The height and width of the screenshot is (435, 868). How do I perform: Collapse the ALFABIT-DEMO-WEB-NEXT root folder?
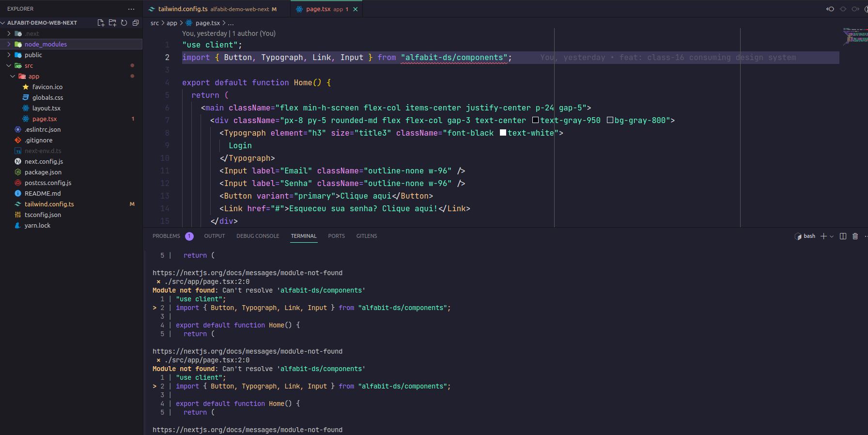pos(3,23)
